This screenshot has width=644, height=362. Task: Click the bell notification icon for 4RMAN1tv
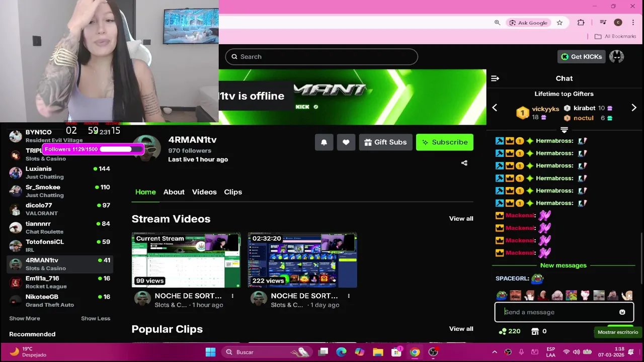[x=324, y=142]
